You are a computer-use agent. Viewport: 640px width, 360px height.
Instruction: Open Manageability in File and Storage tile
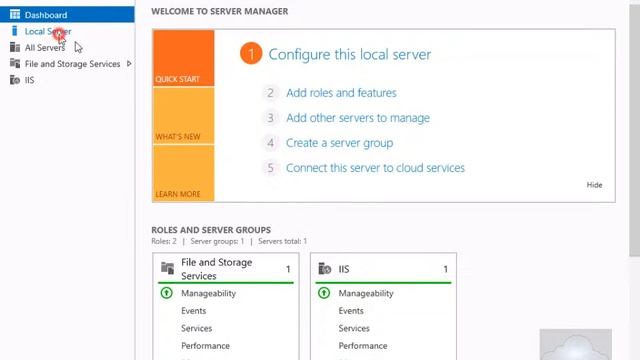209,293
